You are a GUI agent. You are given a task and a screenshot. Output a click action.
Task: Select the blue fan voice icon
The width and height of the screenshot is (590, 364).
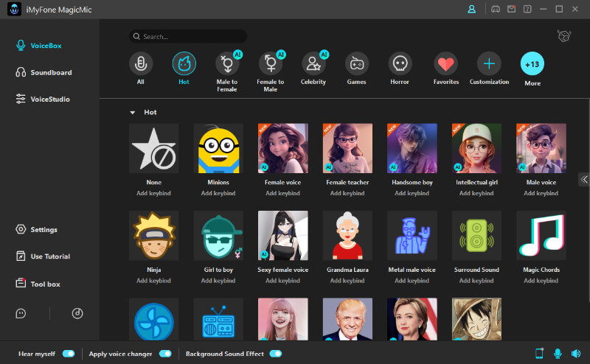(x=154, y=319)
